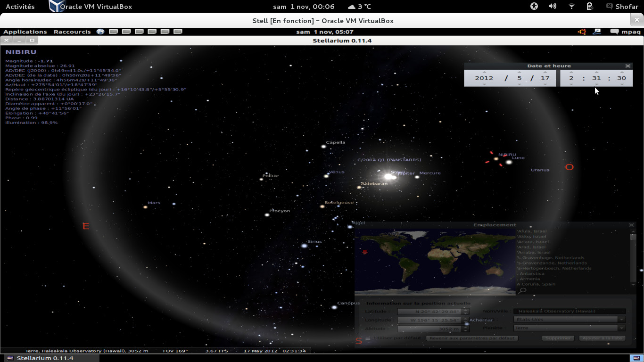Viewport: 644px width, 362px height.
Task: Click the location search magnifier icon
Action: (522, 291)
